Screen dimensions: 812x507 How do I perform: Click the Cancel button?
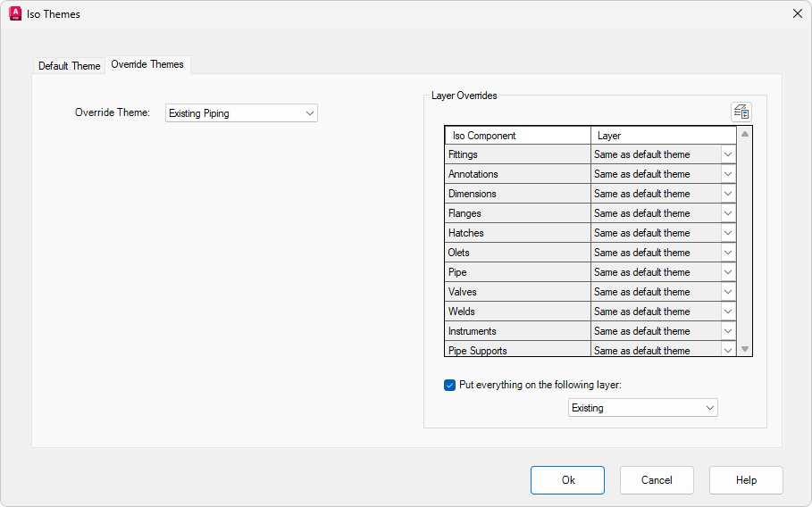(657, 480)
